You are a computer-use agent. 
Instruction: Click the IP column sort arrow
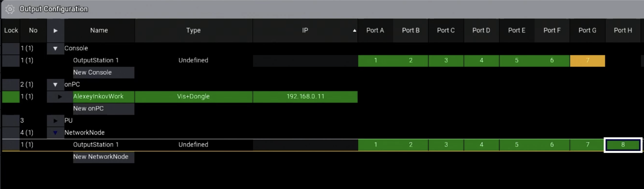click(x=354, y=31)
